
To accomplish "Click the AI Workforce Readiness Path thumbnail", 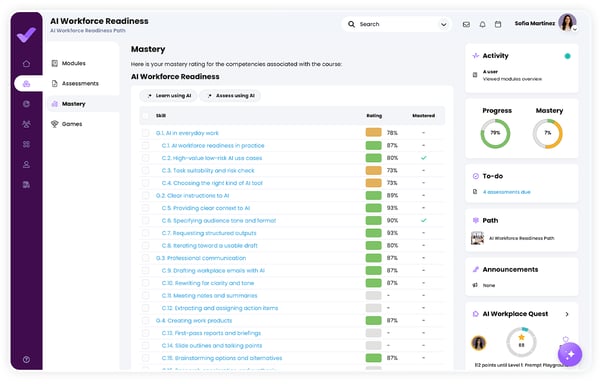I will [x=477, y=238].
